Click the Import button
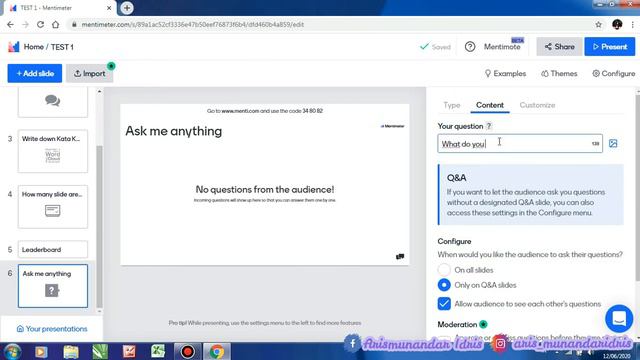This screenshot has width=640, height=360. click(x=90, y=73)
